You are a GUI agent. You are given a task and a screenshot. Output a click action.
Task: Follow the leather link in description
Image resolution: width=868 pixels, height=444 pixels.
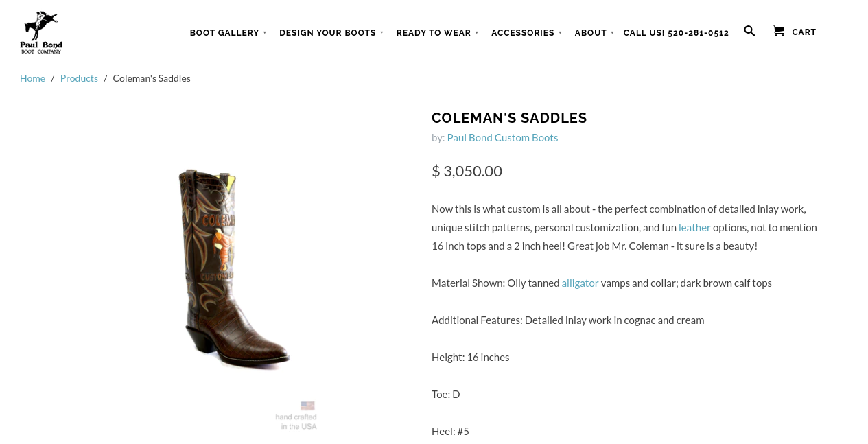pos(694,227)
